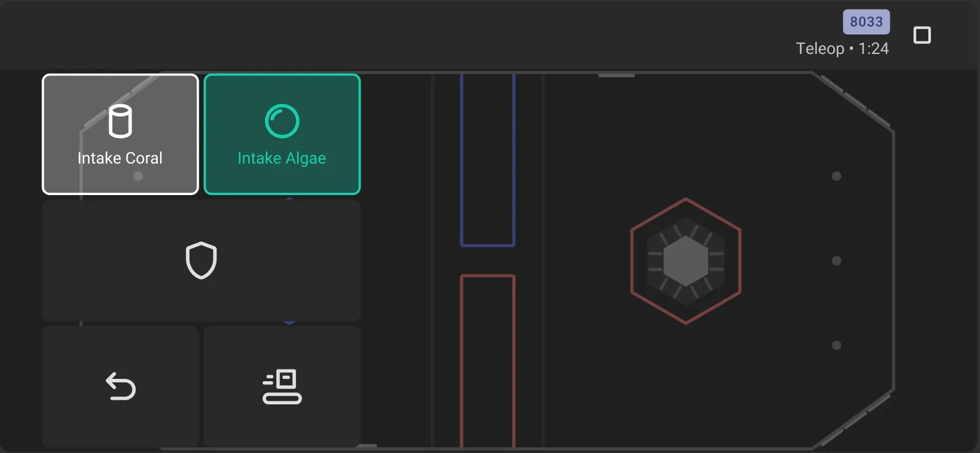980x453 pixels.
Task: Click the Teleop 1:24 timer text
Action: pos(842,49)
